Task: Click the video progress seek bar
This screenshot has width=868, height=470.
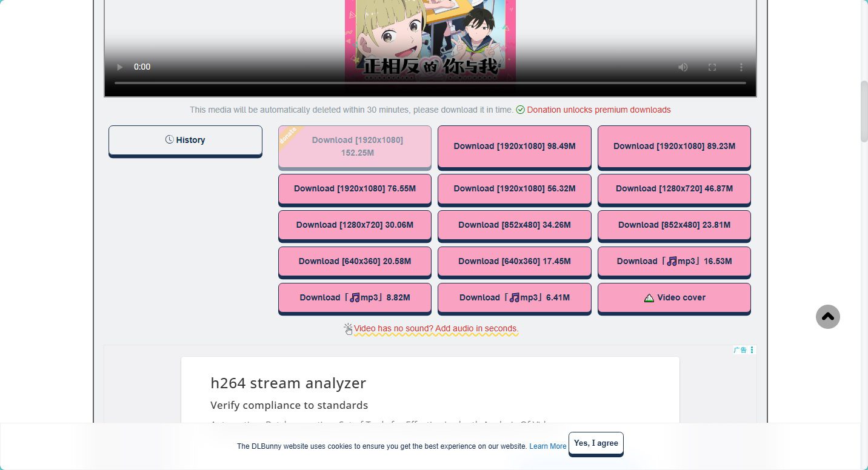Action: (430, 83)
